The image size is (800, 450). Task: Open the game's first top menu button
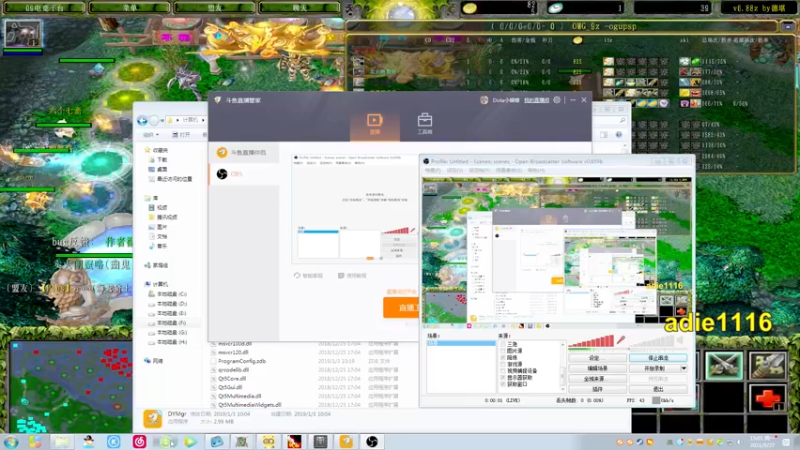pos(44,8)
